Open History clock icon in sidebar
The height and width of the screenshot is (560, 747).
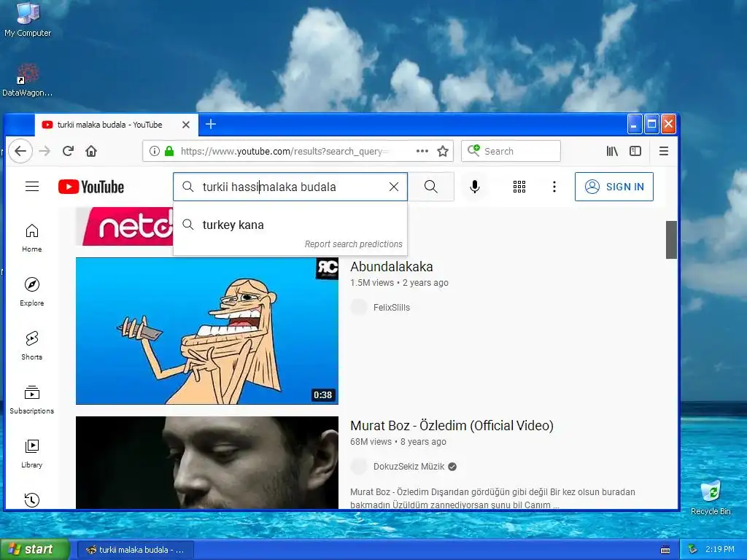pyautogui.click(x=32, y=499)
